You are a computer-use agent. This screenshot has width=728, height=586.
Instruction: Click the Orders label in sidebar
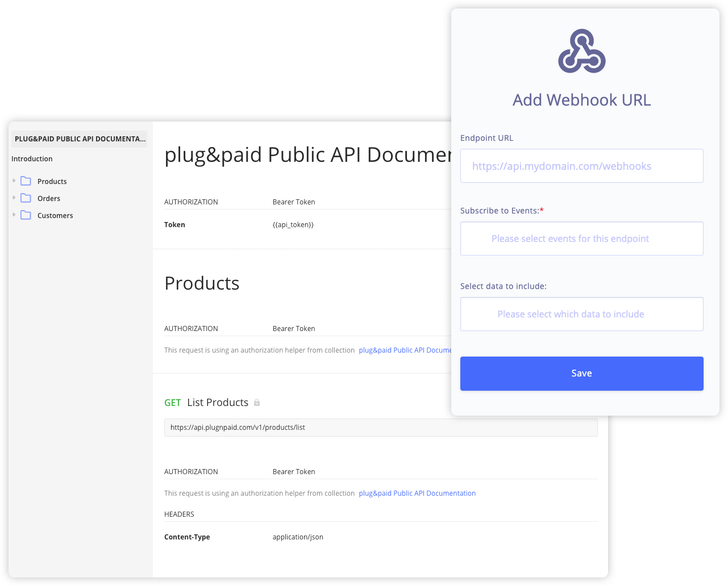point(49,199)
